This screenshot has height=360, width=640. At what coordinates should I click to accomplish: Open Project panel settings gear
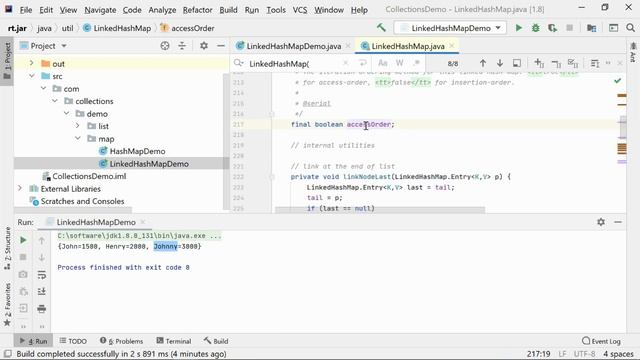(204, 46)
